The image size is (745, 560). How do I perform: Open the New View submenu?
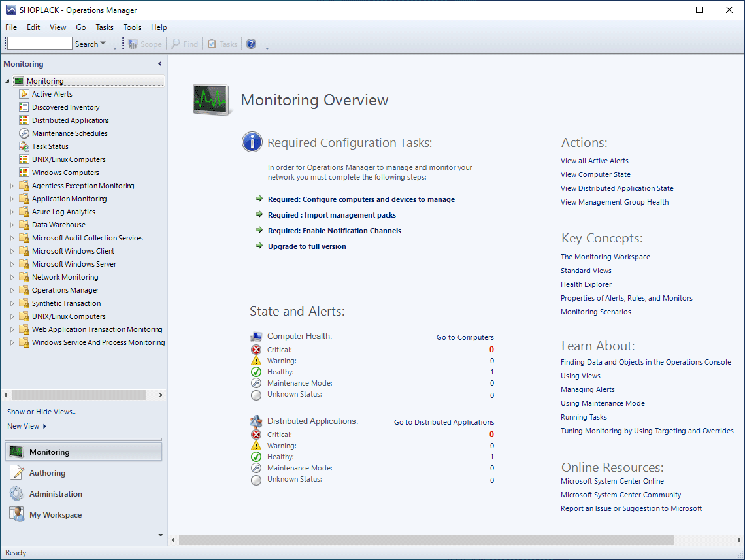point(27,426)
